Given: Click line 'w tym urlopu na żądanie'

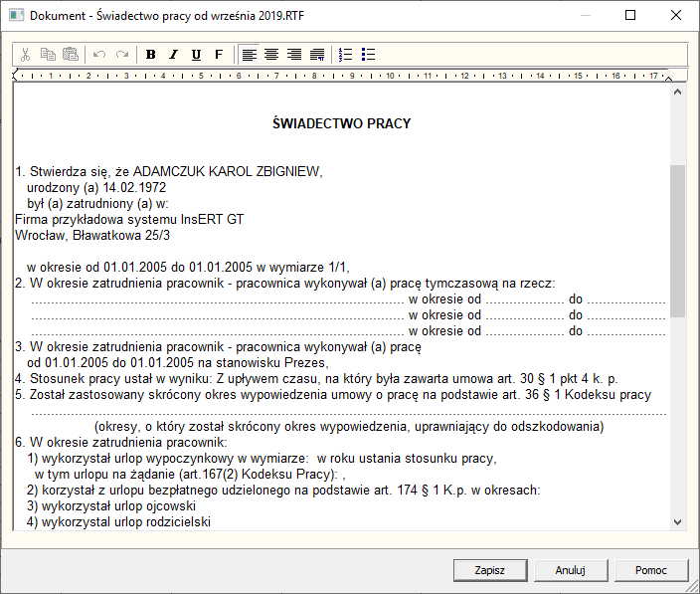Looking at the screenshot, I should pos(190,474).
